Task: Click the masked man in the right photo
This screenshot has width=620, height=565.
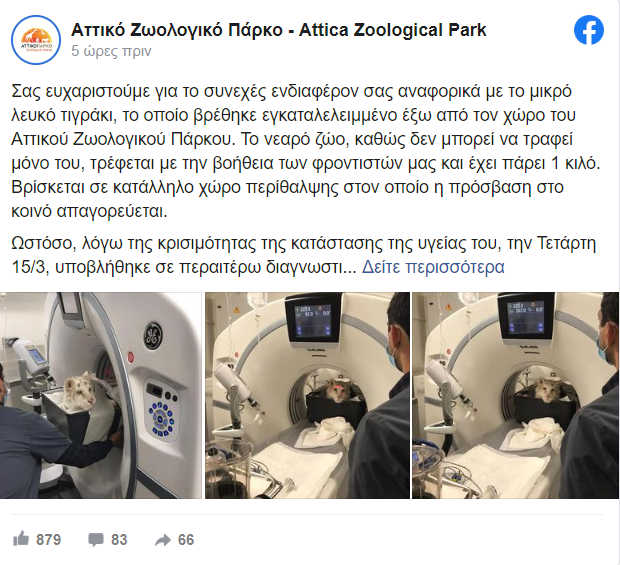Action: coord(590,395)
